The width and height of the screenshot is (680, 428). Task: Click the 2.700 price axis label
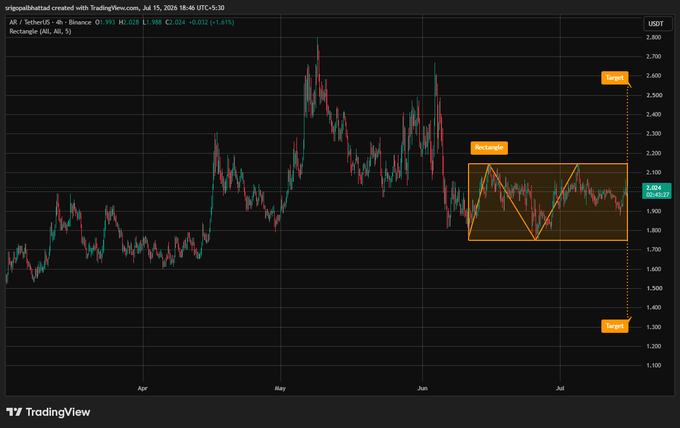654,56
